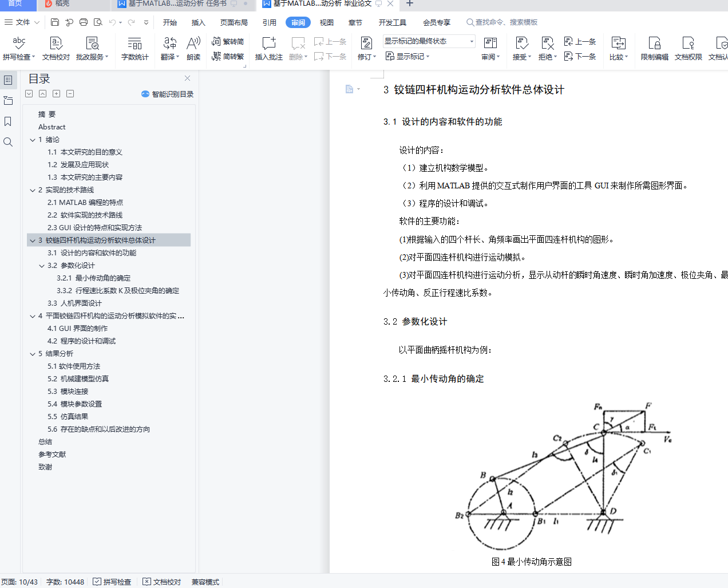Switch to the 插入 ribbon tab

click(x=199, y=22)
